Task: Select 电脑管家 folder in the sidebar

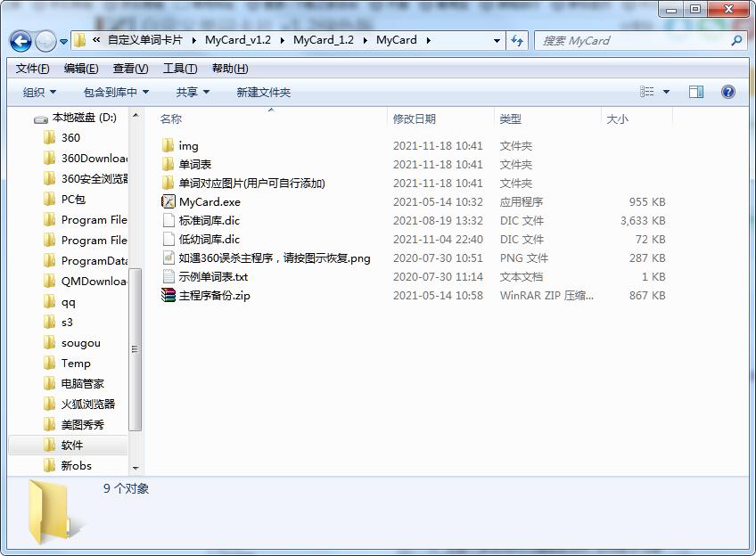Action: [74, 383]
